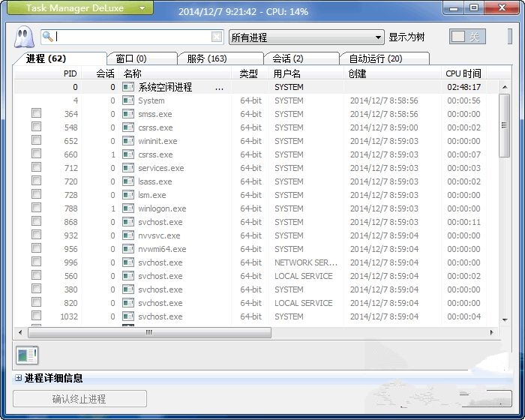Sort by the 名称 column header
Image resolution: width=525 pixels, height=420 pixels.
pyautogui.click(x=132, y=73)
